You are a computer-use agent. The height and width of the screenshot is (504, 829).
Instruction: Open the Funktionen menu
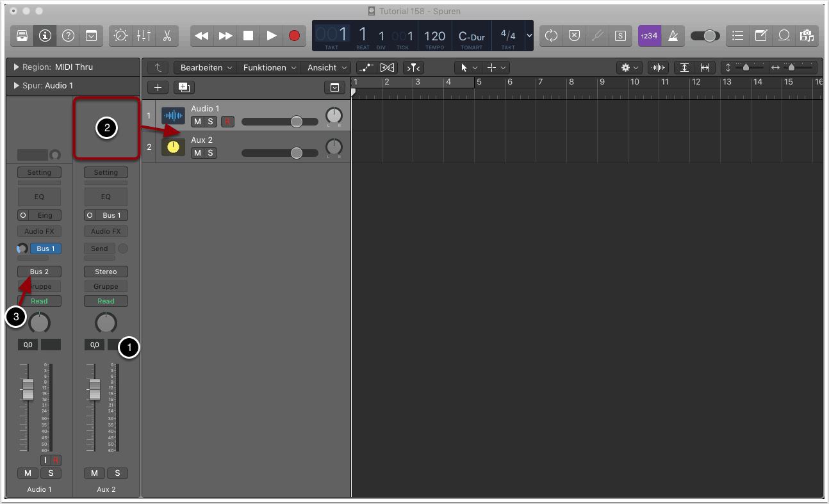[269, 68]
